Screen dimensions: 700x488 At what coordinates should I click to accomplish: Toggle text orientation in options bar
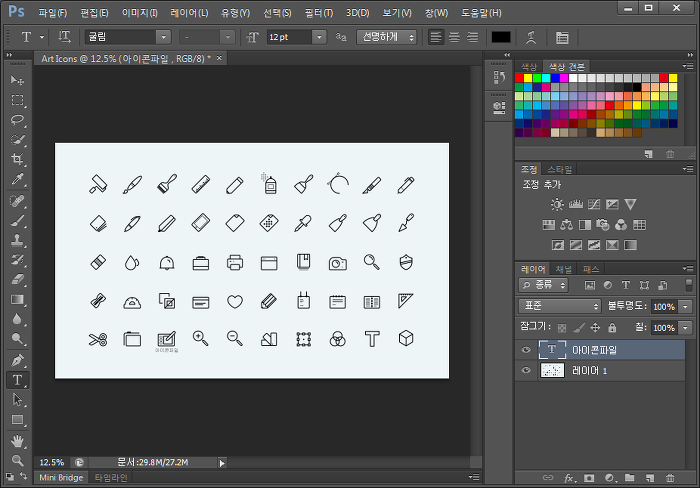point(64,37)
